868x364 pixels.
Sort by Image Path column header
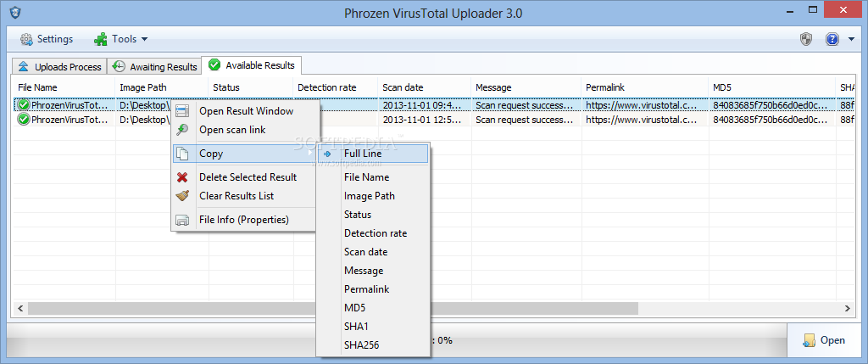(x=162, y=87)
